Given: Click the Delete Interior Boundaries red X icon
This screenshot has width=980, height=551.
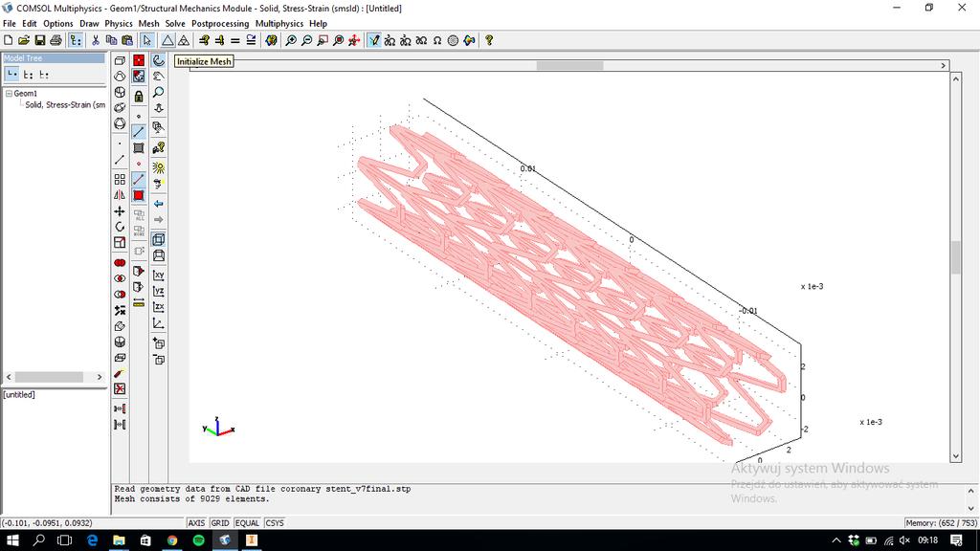Looking at the screenshot, I should click(120, 388).
